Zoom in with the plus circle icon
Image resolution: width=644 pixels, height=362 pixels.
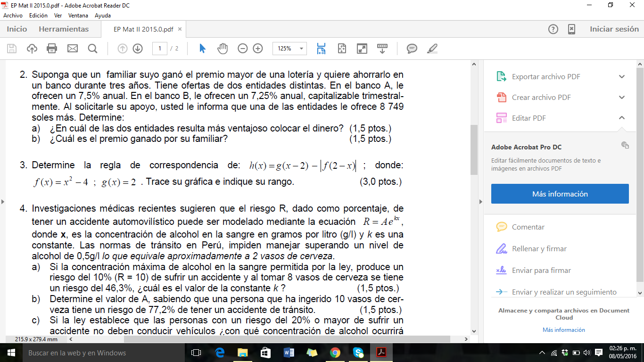click(258, 49)
